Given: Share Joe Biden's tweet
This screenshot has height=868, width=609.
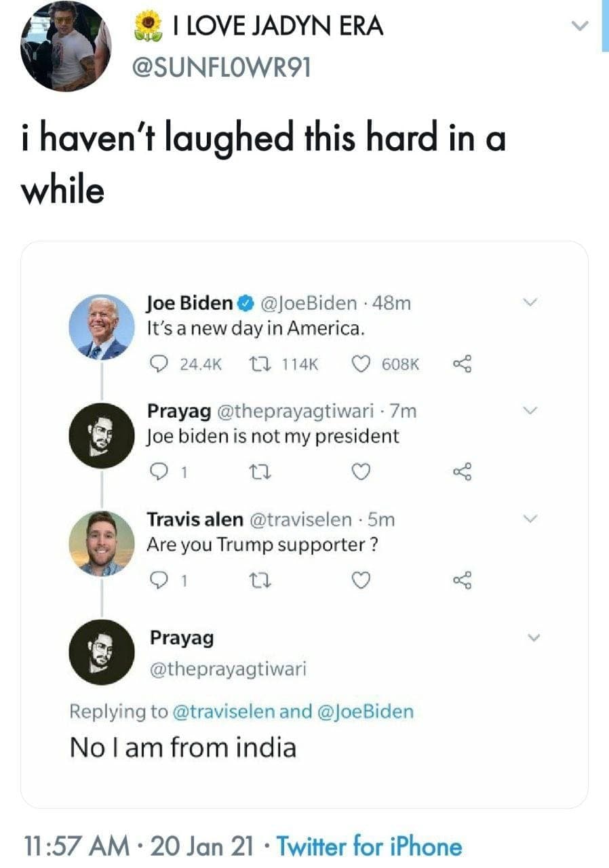Looking at the screenshot, I should (x=462, y=364).
